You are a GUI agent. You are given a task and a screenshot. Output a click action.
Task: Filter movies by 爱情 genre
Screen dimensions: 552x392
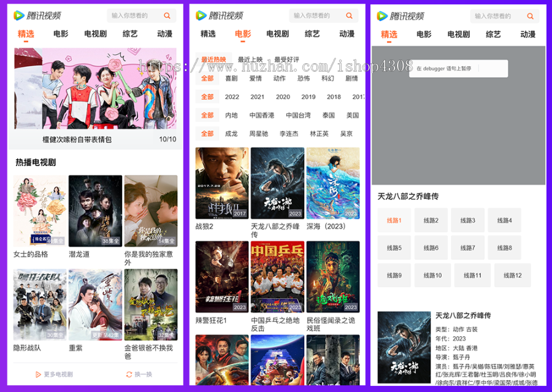point(256,78)
